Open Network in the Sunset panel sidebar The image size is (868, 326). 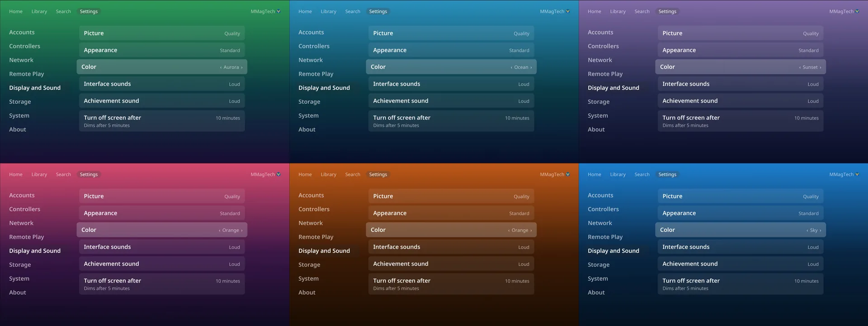point(600,60)
